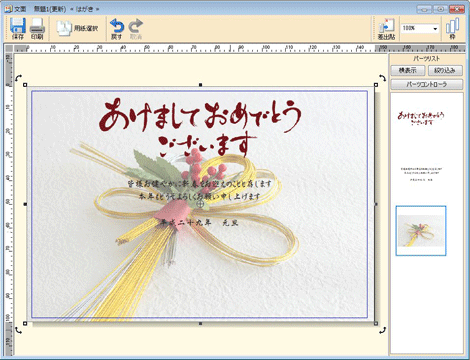Image resolution: width=470 pixels, height=360 pixels.
Task: Select greeting text thumbnail in parts list
Action: point(421,118)
